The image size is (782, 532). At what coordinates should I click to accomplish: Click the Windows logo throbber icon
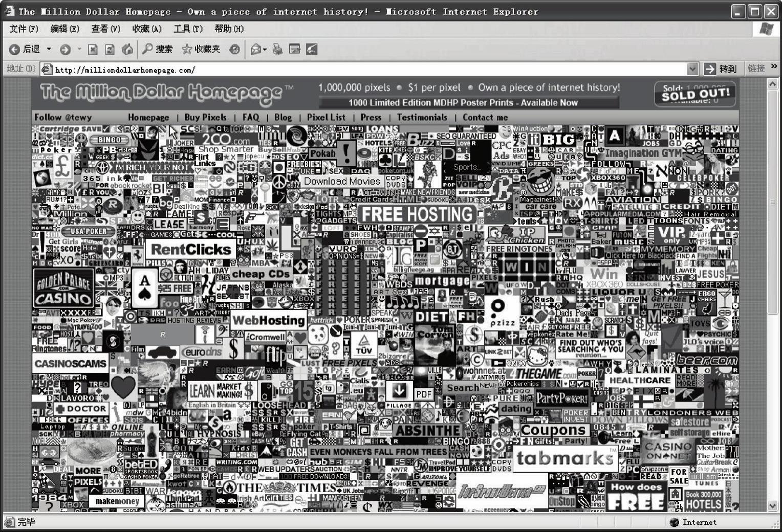pyautogui.click(x=766, y=29)
